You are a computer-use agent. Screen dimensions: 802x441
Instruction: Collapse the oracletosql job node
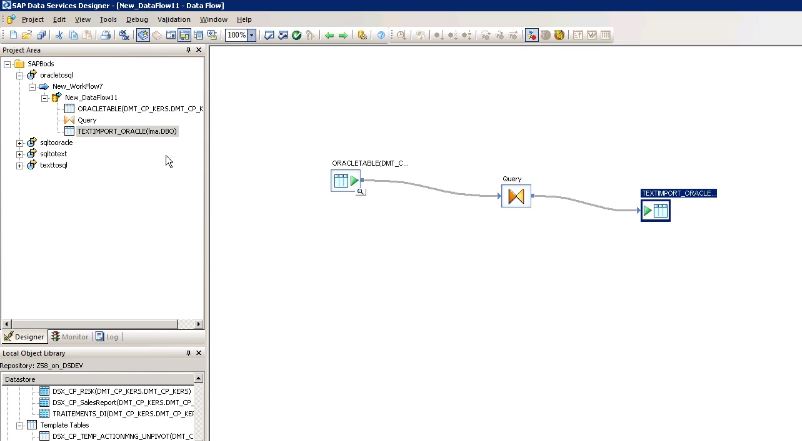tap(19, 75)
